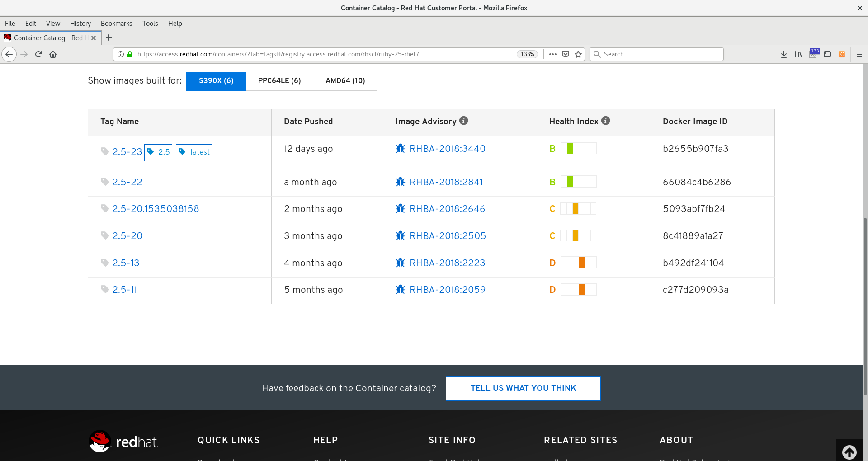This screenshot has height=461, width=868.
Task: Open the File menu
Action: click(10, 24)
